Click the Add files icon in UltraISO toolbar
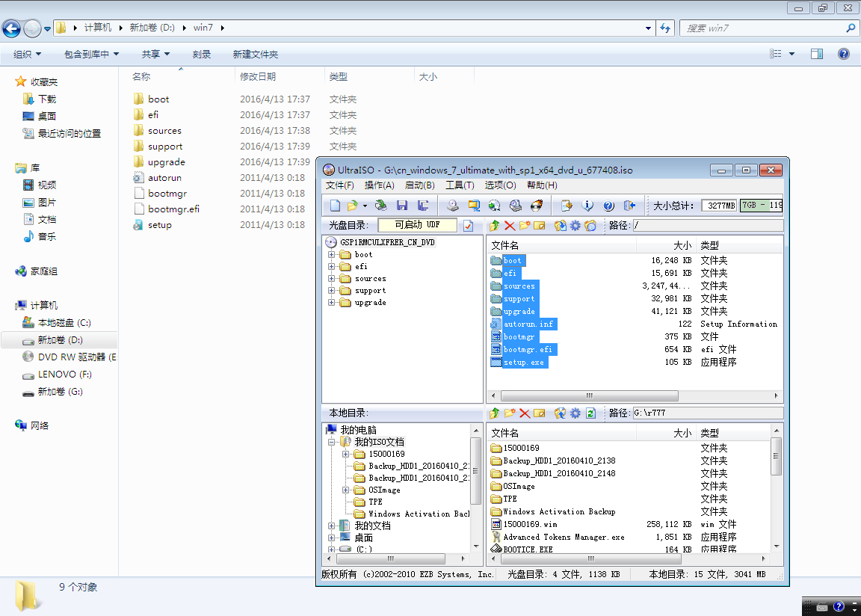This screenshot has width=861, height=616. point(566,206)
